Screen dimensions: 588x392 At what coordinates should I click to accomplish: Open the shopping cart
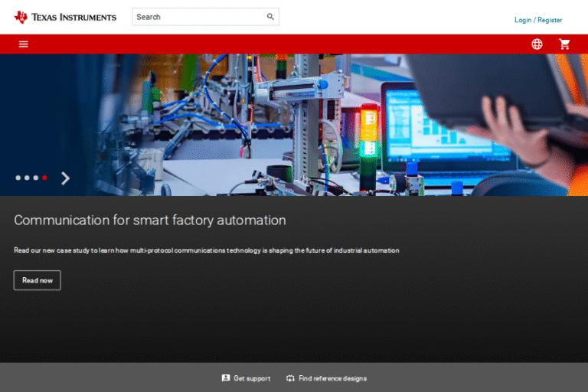click(565, 44)
